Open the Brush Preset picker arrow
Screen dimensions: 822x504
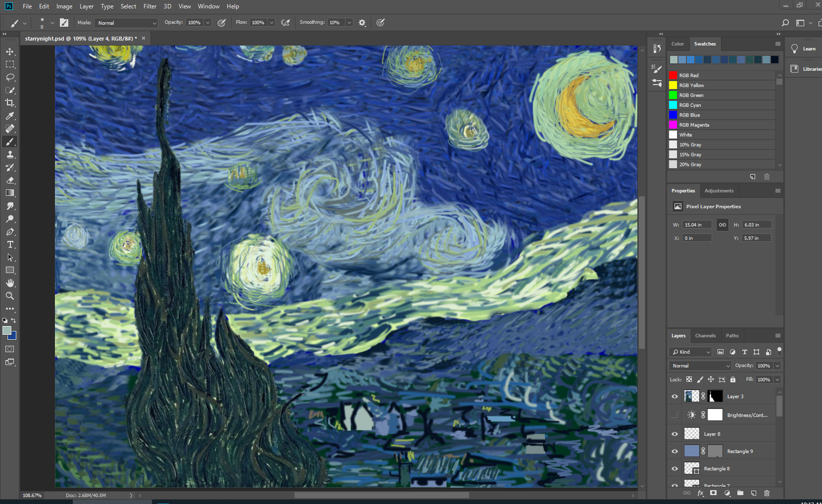click(x=52, y=23)
